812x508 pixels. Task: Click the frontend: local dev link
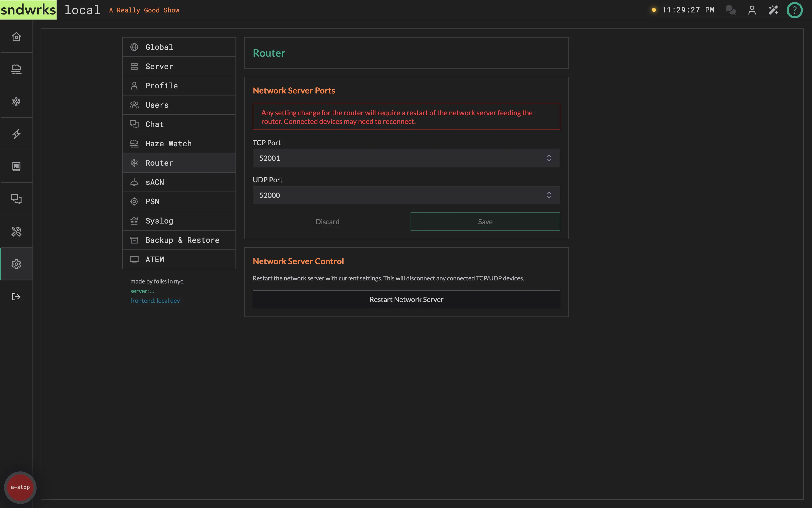[155, 300]
